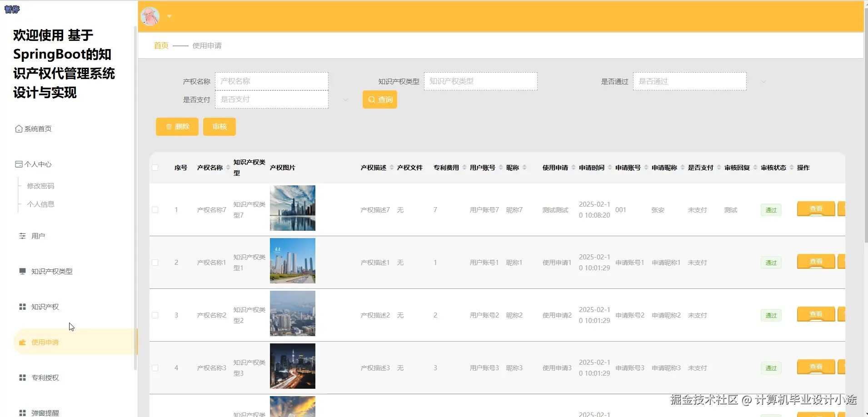The width and height of the screenshot is (868, 417).
Task: Click the monitor icon beside 知识产权类型
Action: click(22, 272)
